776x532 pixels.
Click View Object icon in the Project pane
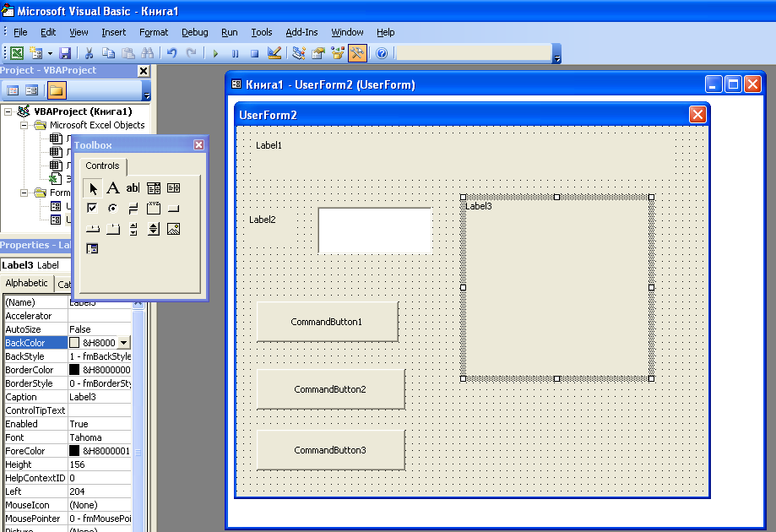point(32,90)
